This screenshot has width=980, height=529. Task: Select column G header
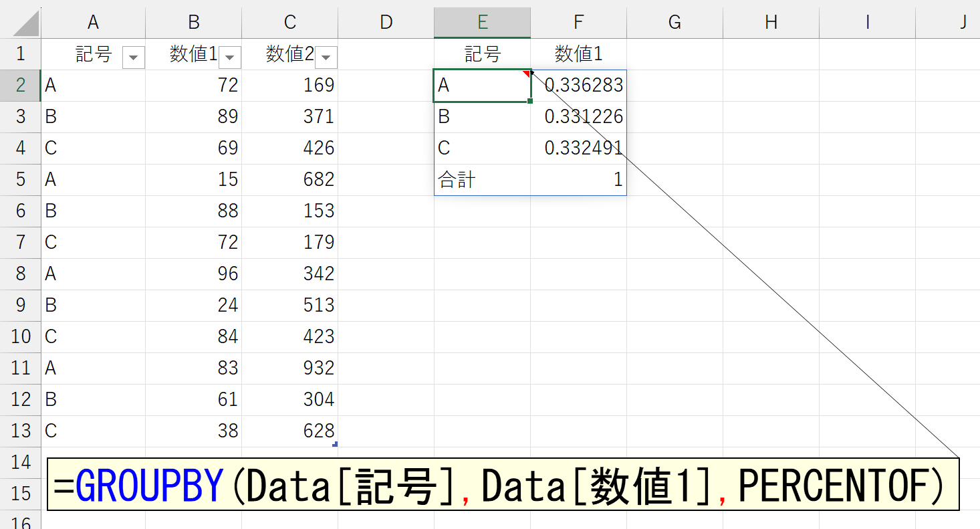click(675, 23)
